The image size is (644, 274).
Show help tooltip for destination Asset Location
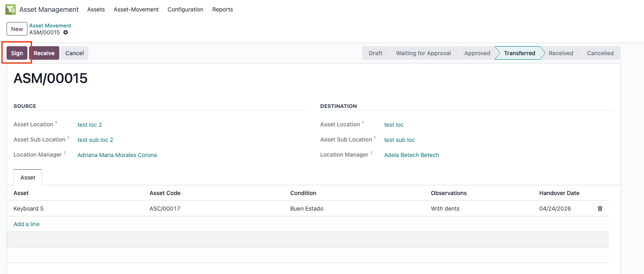(x=363, y=123)
